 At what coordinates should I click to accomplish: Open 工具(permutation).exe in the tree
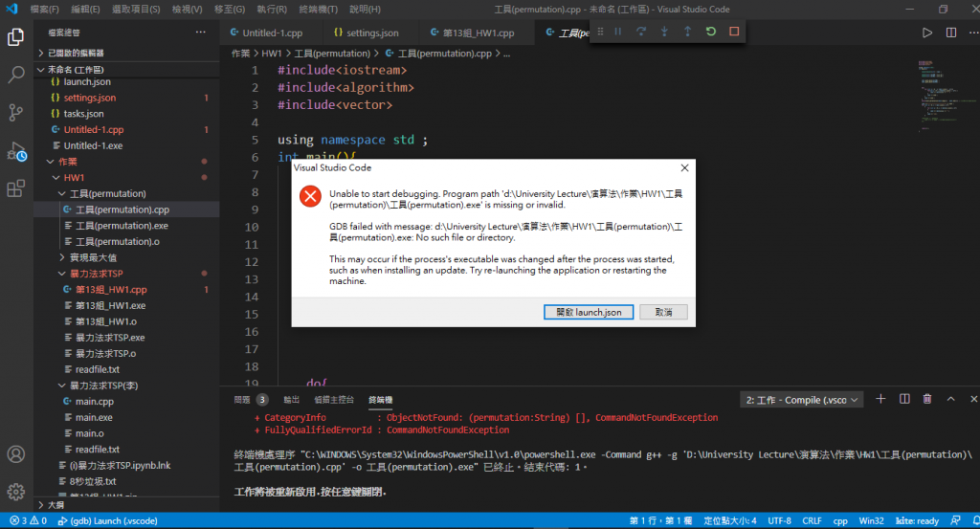[x=128, y=226]
